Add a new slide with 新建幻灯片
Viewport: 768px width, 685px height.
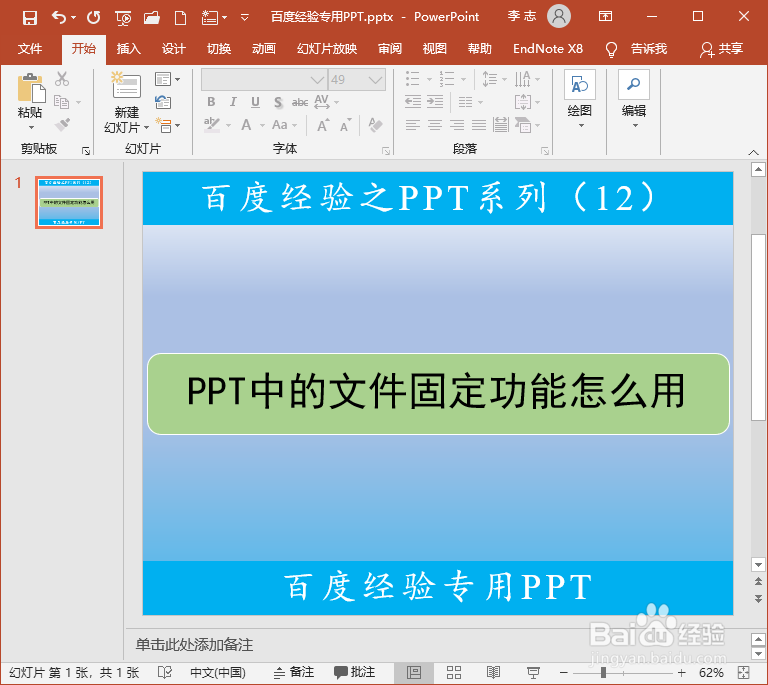126,102
